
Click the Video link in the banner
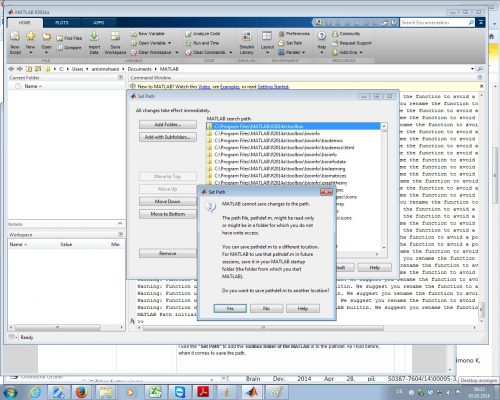point(205,87)
